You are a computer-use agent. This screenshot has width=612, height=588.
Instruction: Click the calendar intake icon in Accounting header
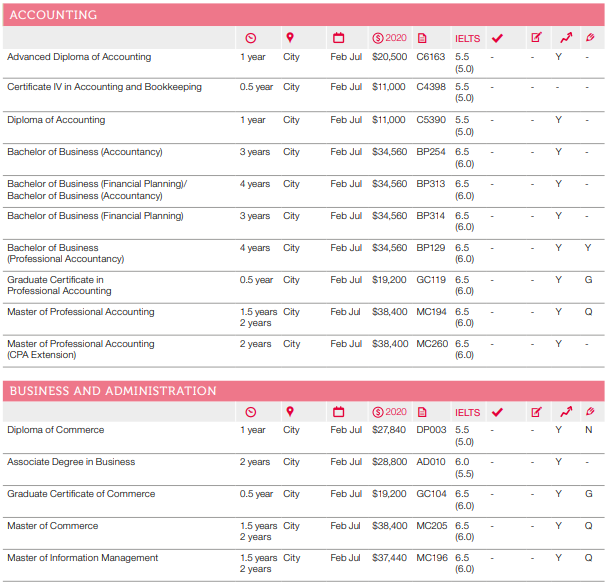pyautogui.click(x=338, y=38)
